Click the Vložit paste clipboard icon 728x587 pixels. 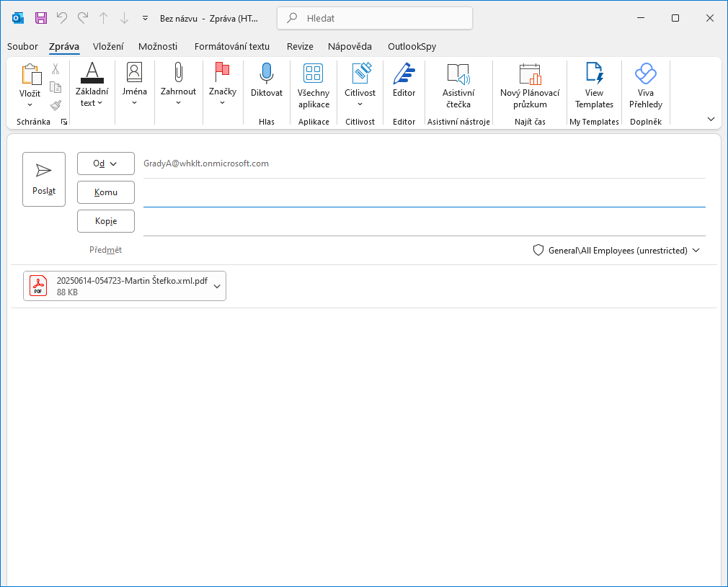point(31,74)
